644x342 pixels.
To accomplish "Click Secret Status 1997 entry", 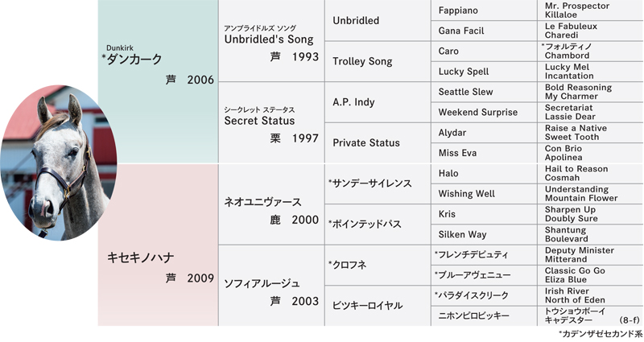I will (x=271, y=122).
